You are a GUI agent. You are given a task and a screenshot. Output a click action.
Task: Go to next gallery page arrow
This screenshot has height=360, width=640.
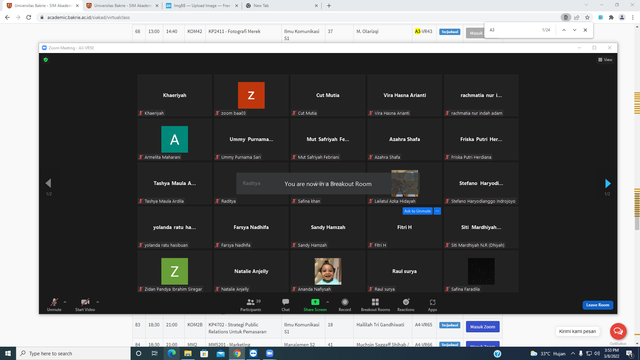point(607,183)
